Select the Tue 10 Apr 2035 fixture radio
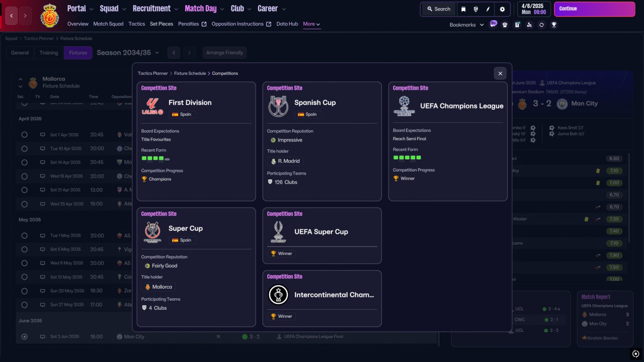Viewport: 644px width, 362px height. click(24, 148)
